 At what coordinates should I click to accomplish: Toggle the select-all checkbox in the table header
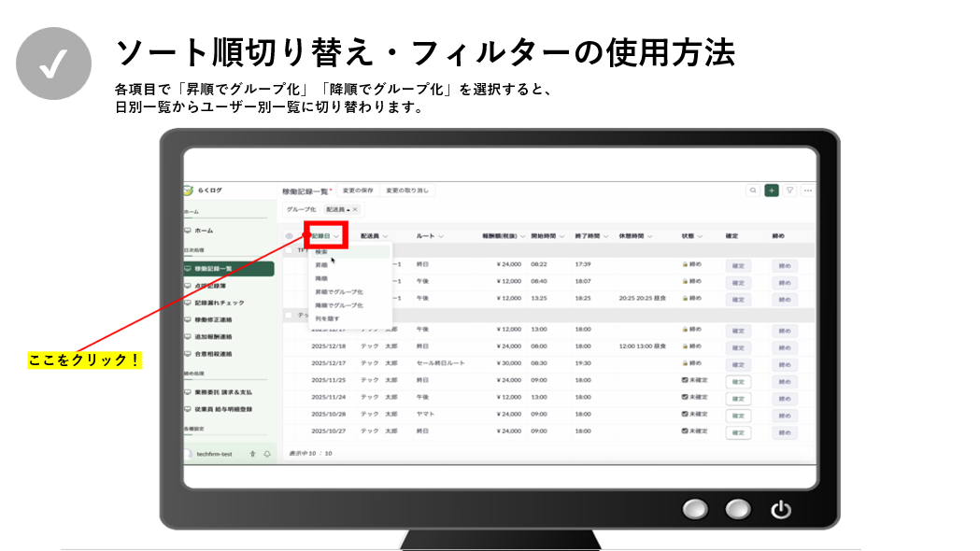click(x=302, y=236)
